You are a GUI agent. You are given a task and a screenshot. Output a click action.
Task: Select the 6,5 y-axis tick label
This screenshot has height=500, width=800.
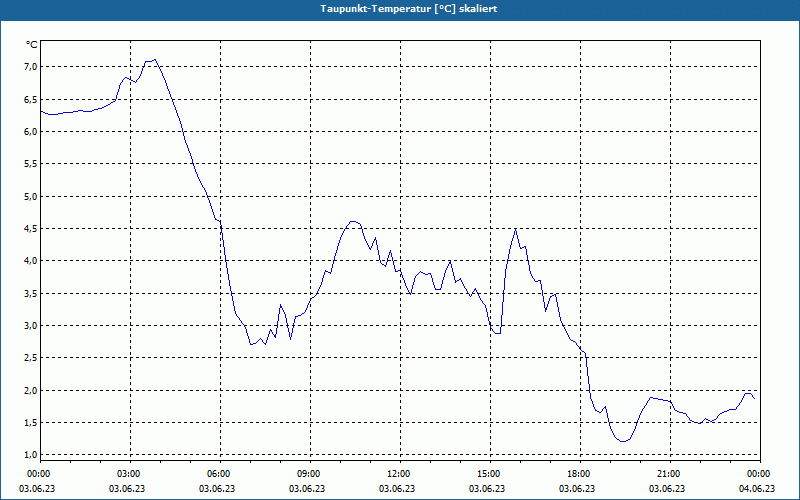31,99
